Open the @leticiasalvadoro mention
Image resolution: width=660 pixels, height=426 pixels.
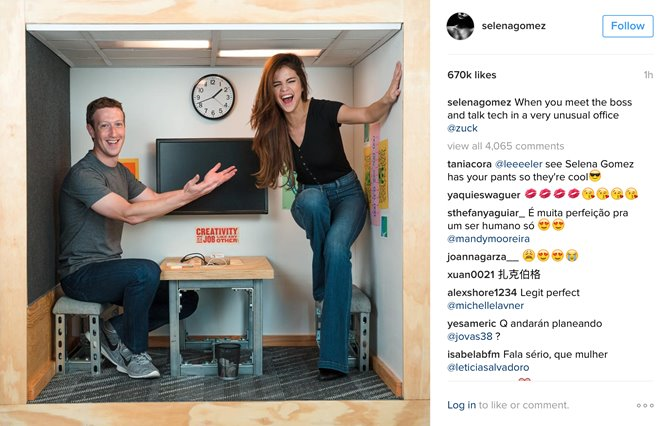point(488,367)
